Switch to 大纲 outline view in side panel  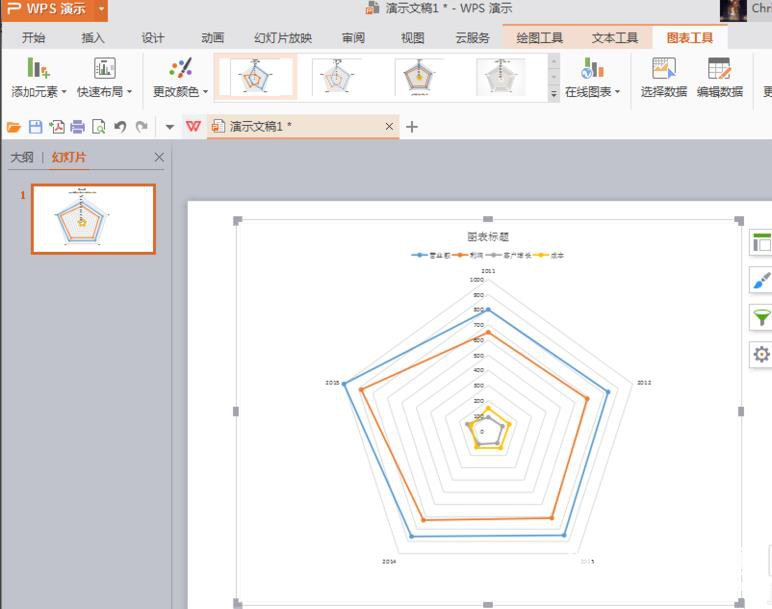coord(22,158)
